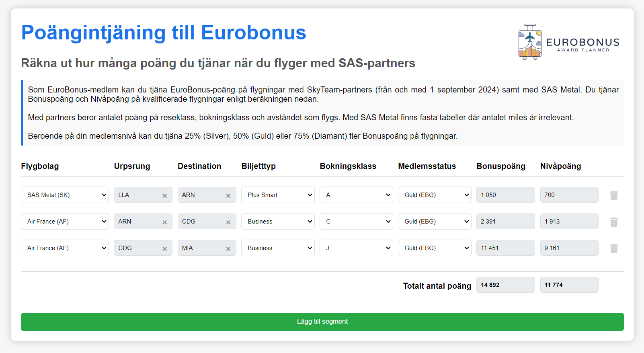The image size is (644, 353).
Task: Click the Eurobonus Award Planner logo
Action: pos(569,42)
